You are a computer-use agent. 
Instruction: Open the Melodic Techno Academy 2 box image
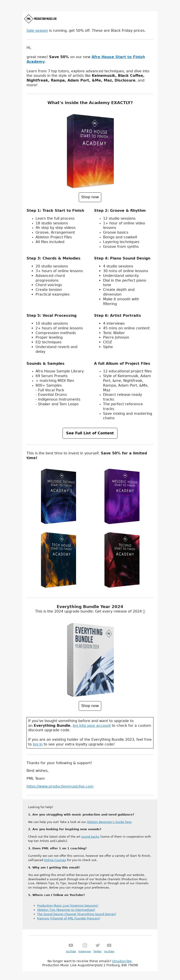pos(58,496)
